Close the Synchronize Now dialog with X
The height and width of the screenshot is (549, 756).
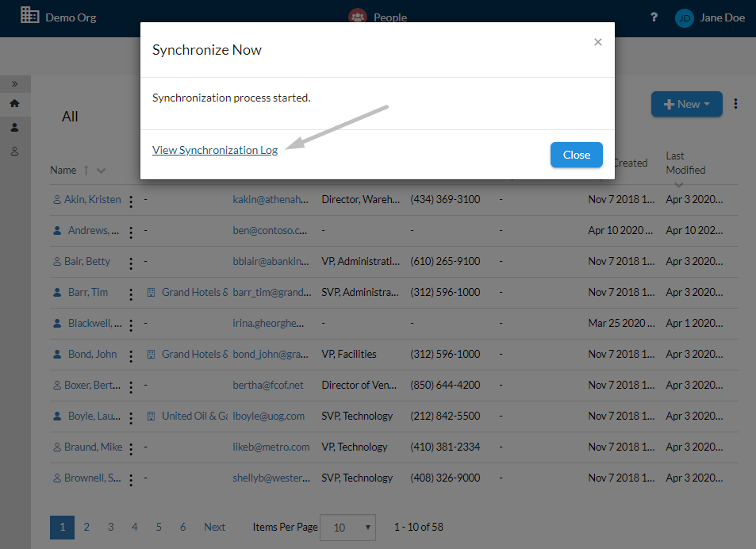point(598,42)
